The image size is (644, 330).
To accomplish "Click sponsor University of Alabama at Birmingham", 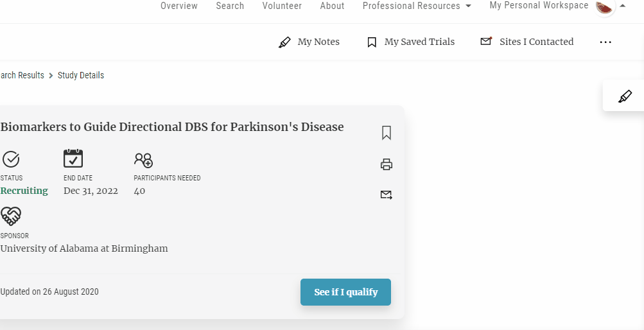I will pyautogui.click(x=83, y=248).
